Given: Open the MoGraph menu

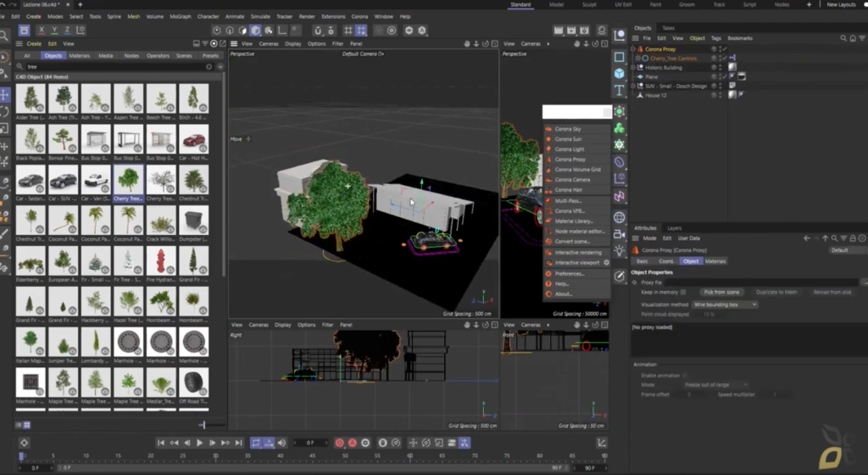Looking at the screenshot, I should click(x=180, y=17).
